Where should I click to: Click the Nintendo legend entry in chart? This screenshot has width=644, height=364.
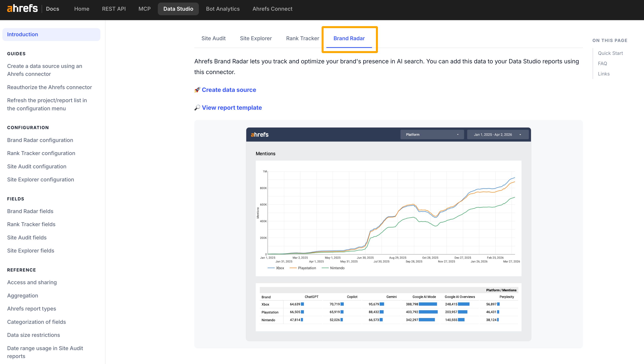tap(333, 268)
